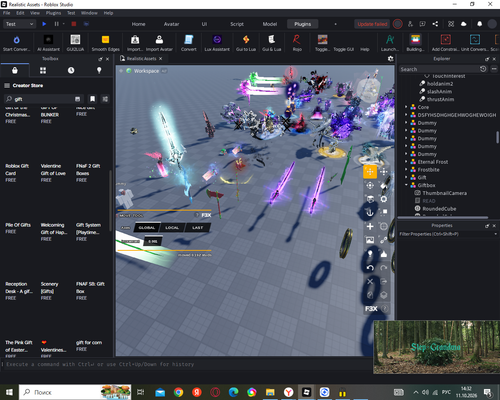Open the AI Assistant plugin
This screenshot has height=400, width=500.
48,40
